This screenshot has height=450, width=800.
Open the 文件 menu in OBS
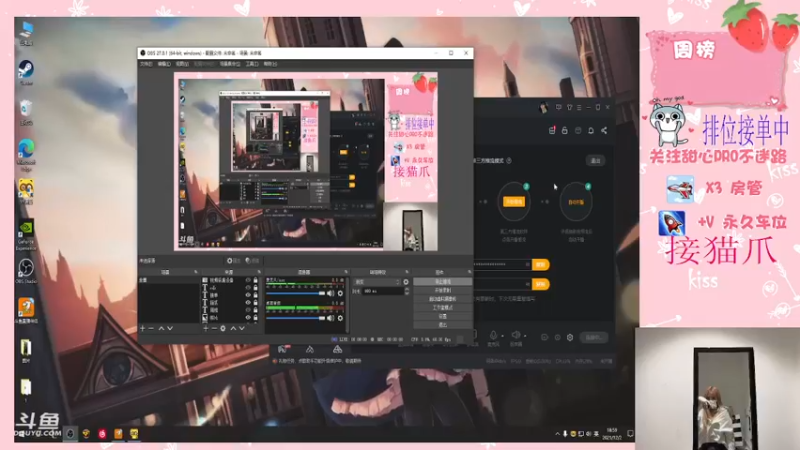pos(146,64)
